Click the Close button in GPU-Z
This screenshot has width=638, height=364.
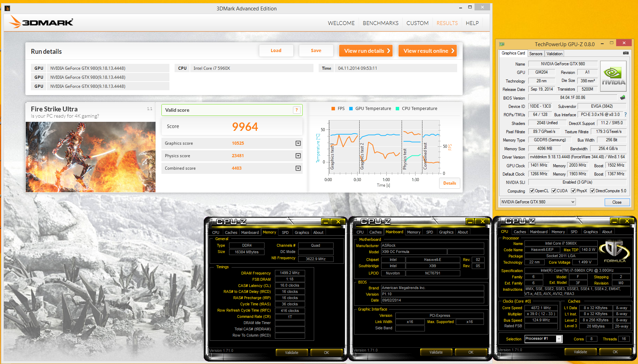[x=617, y=202]
